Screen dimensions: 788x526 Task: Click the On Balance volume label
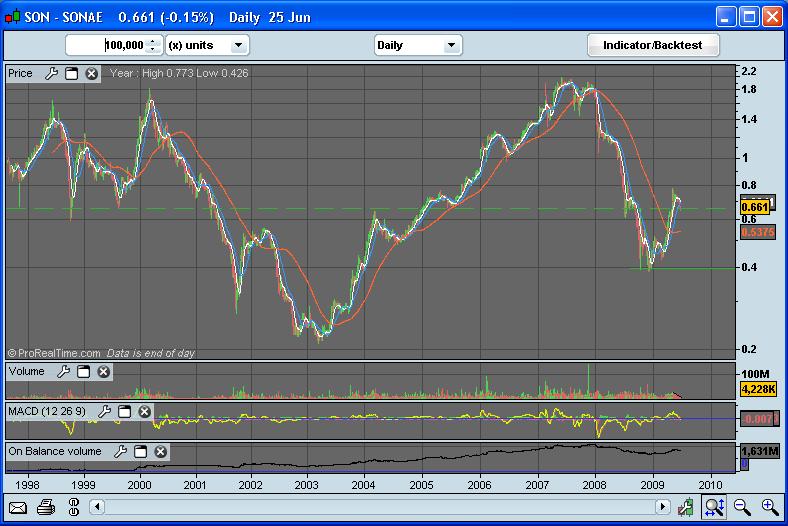[x=55, y=451]
